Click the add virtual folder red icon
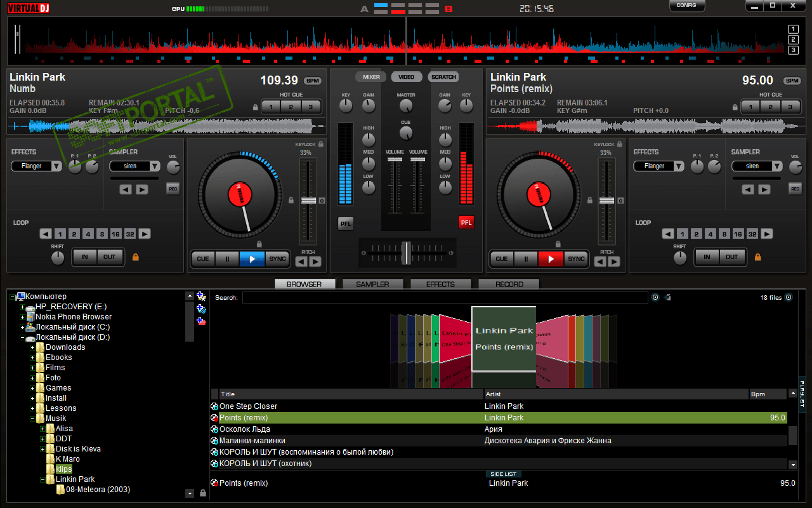Image resolution: width=812 pixels, height=508 pixels. pos(201,321)
